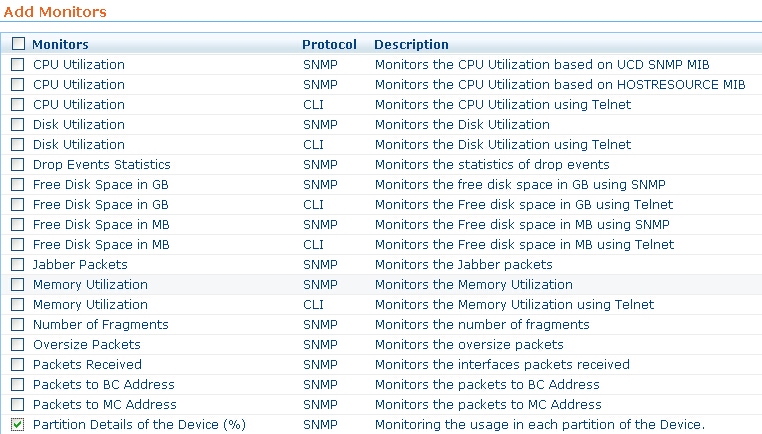The image size is (762, 434).
Task: Check the select-all Monitors header checkbox
Action: pyautogui.click(x=18, y=44)
